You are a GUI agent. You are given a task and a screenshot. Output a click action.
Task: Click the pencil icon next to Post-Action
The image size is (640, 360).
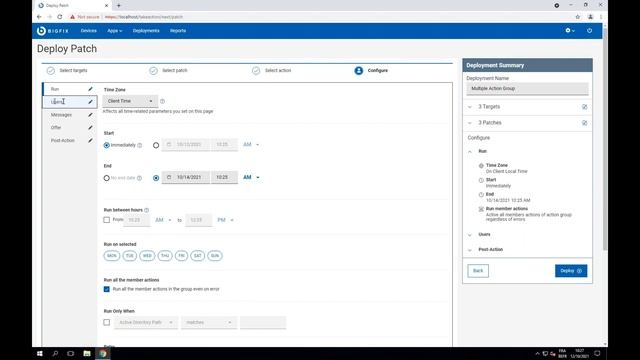[90, 140]
